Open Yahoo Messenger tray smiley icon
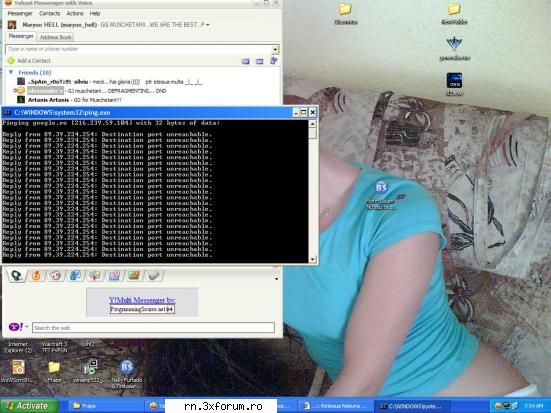551x413 pixels. [498, 406]
